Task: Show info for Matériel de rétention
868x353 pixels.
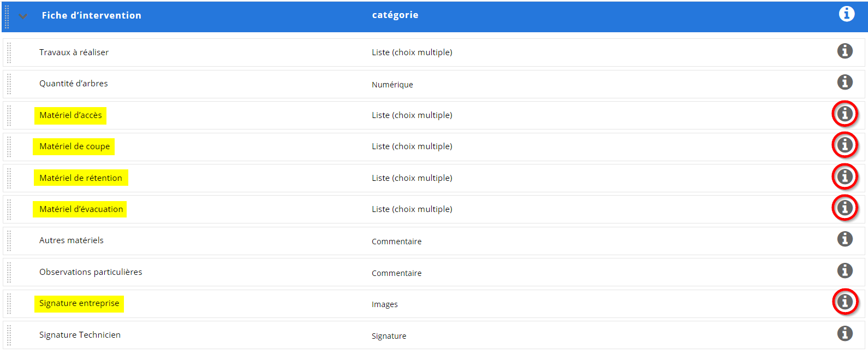Action: pos(845,176)
